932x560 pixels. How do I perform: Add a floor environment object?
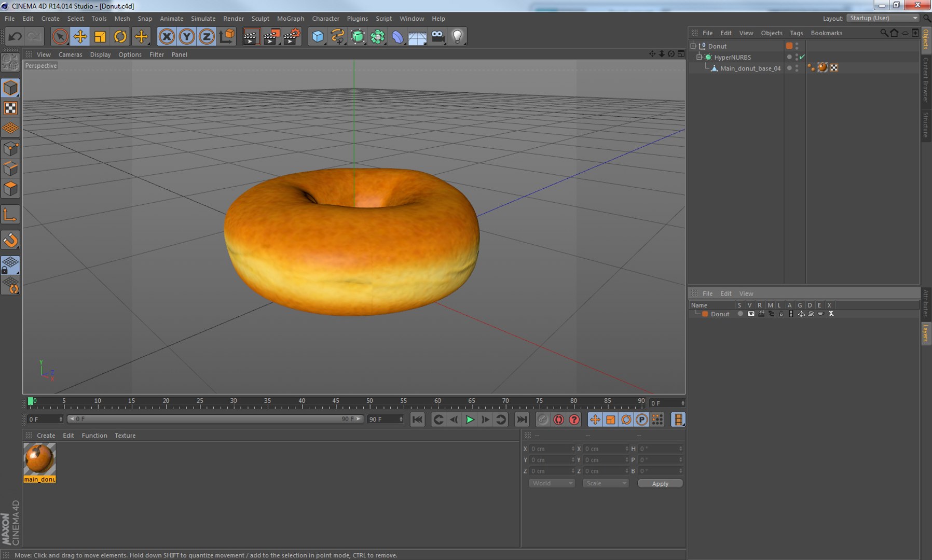[x=418, y=36]
